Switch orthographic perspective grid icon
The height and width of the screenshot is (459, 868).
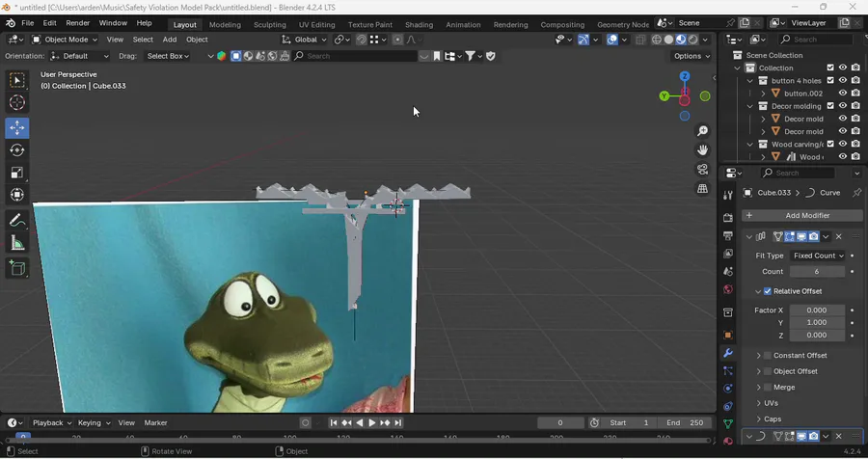[702, 189]
